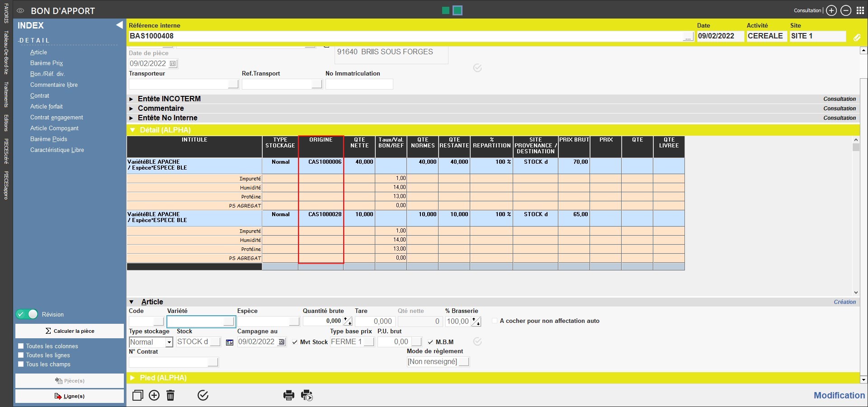Check the non affectation auto checkbox

[x=495, y=321]
